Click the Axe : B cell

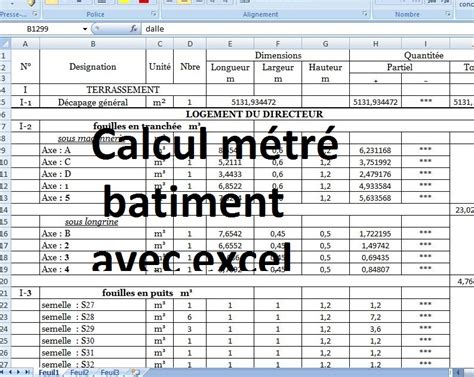click(93, 234)
